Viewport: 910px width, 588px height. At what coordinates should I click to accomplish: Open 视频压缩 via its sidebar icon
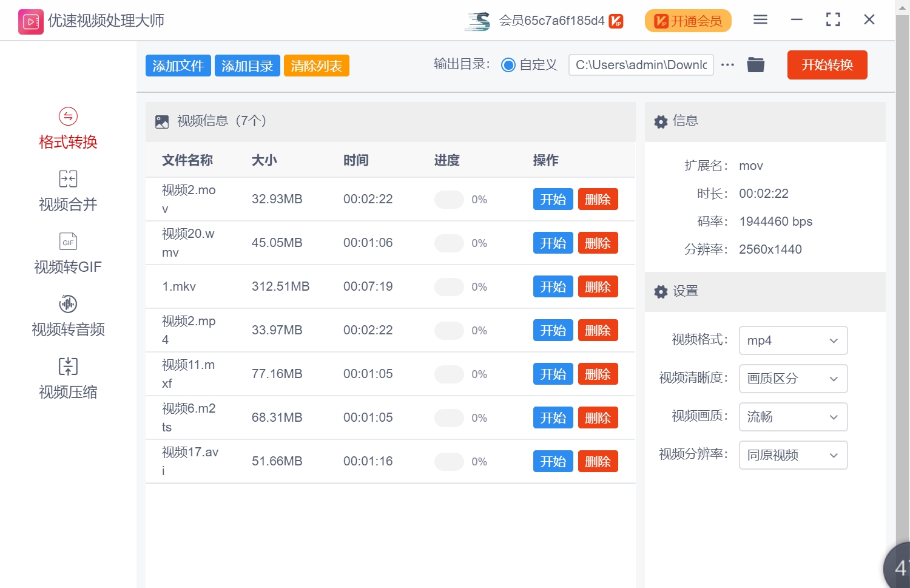[67, 366]
